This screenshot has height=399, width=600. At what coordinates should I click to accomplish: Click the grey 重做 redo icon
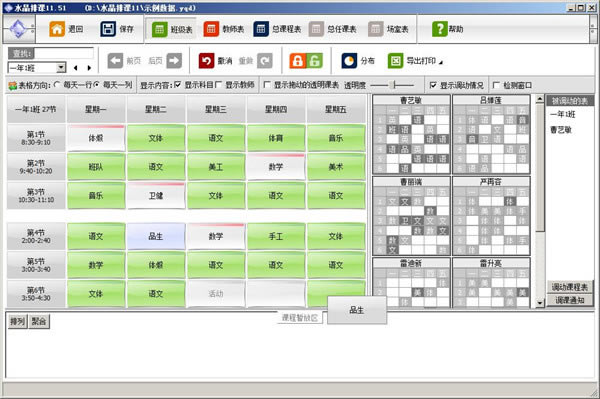265,60
